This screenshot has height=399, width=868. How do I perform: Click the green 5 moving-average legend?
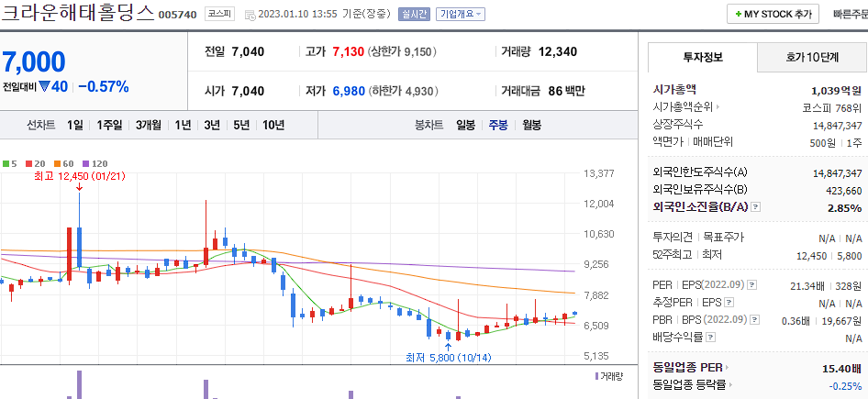[x=9, y=164]
